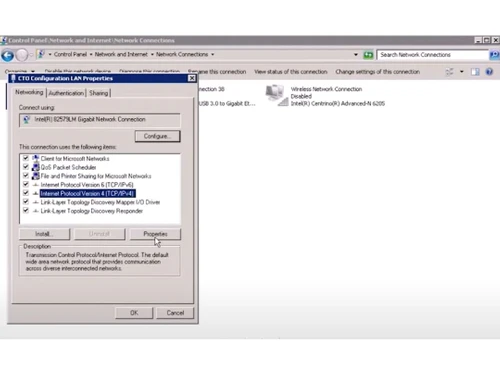Click OK in LAN Properties dialog

(x=134, y=313)
